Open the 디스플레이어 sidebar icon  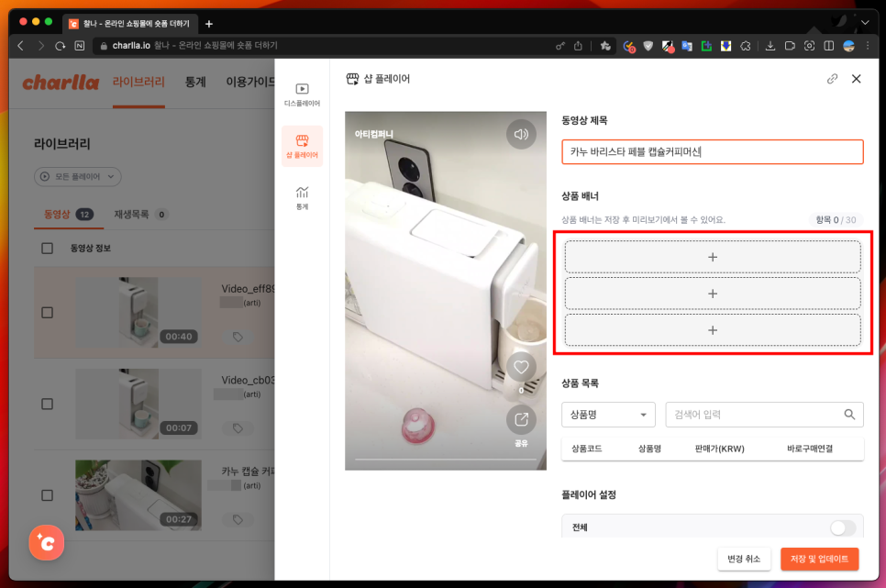303,94
